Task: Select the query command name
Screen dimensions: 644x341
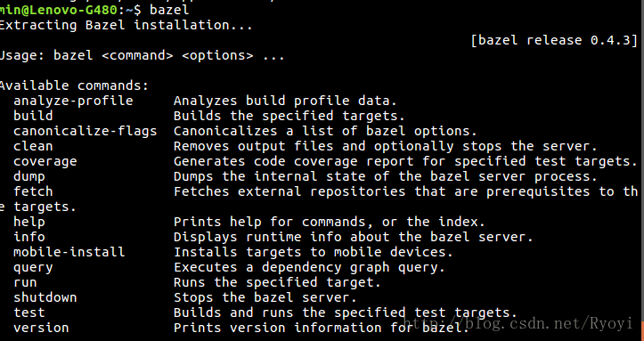Action: click(33, 268)
